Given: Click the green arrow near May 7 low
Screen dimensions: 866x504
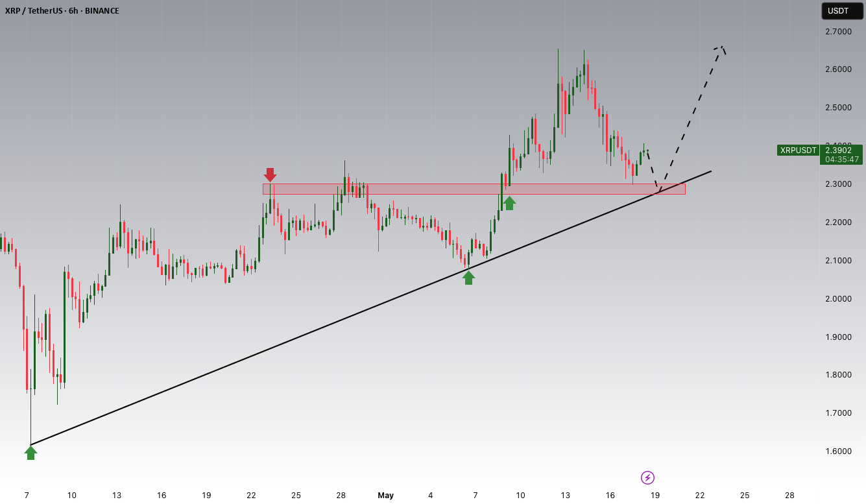Looking at the screenshot, I should coord(468,278).
